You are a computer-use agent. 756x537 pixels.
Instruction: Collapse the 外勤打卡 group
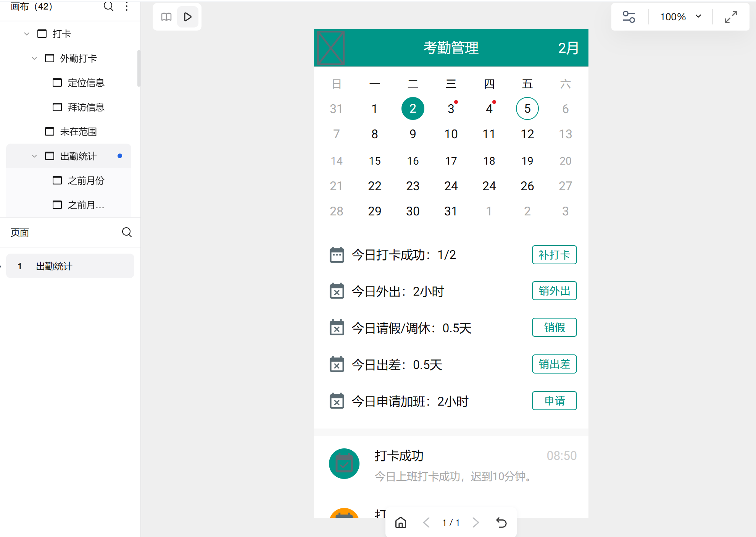34,58
